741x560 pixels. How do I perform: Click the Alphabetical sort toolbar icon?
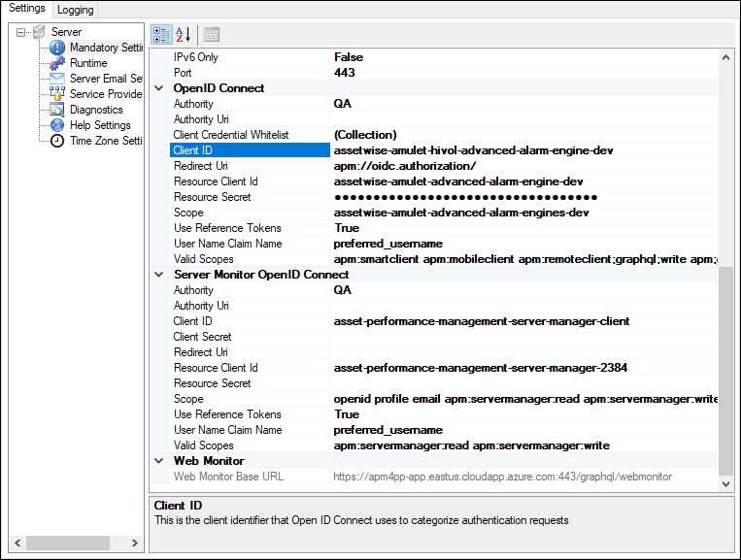[184, 35]
